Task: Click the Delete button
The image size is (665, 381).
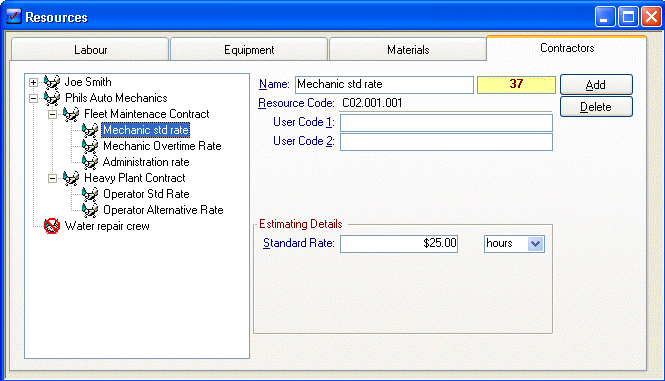Action: pyautogui.click(x=596, y=106)
